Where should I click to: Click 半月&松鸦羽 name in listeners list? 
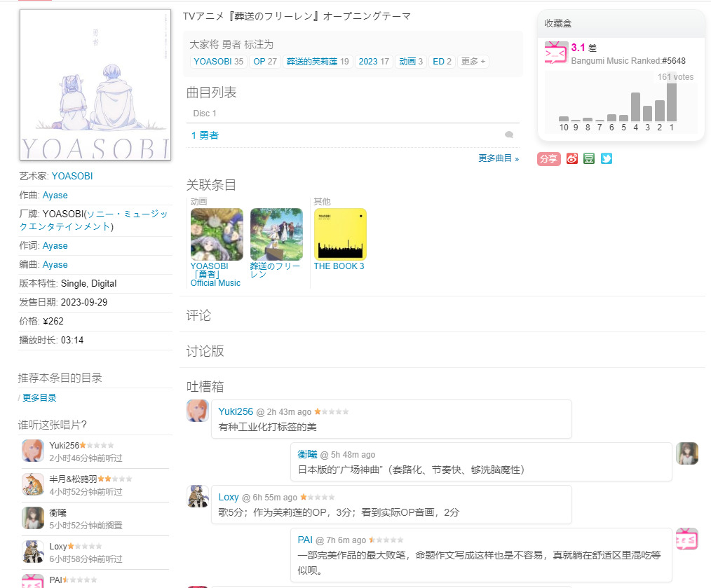(x=73, y=479)
